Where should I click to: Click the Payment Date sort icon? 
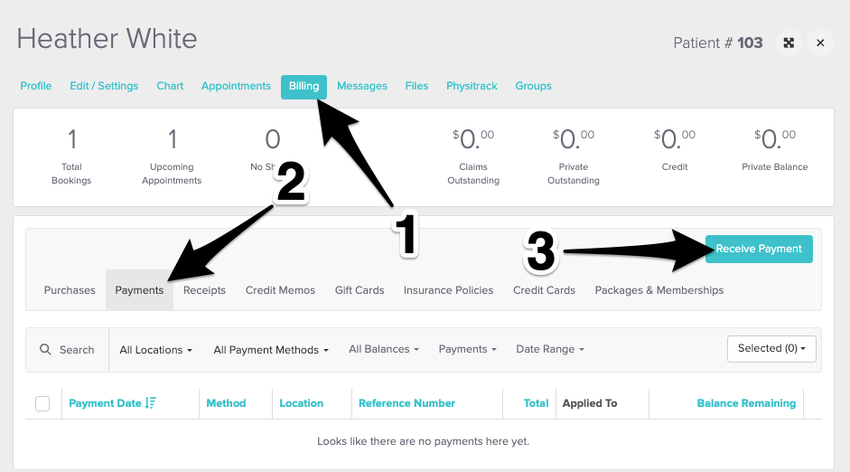click(150, 403)
